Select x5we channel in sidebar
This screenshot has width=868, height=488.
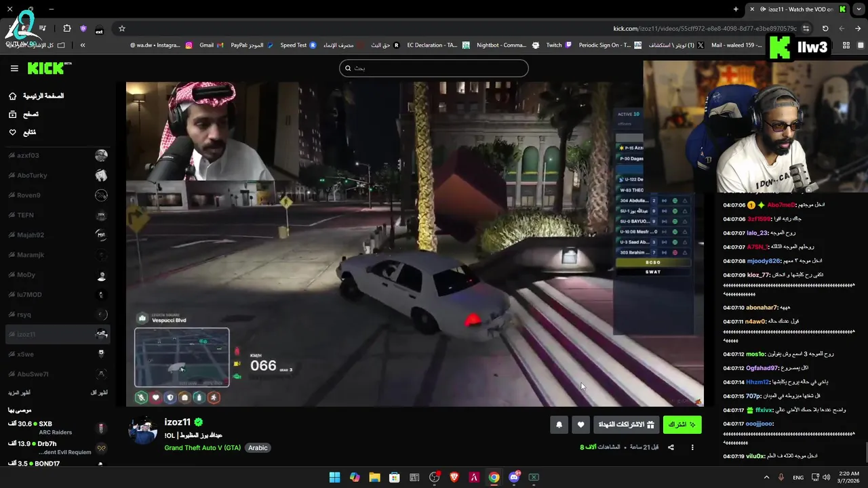point(58,354)
